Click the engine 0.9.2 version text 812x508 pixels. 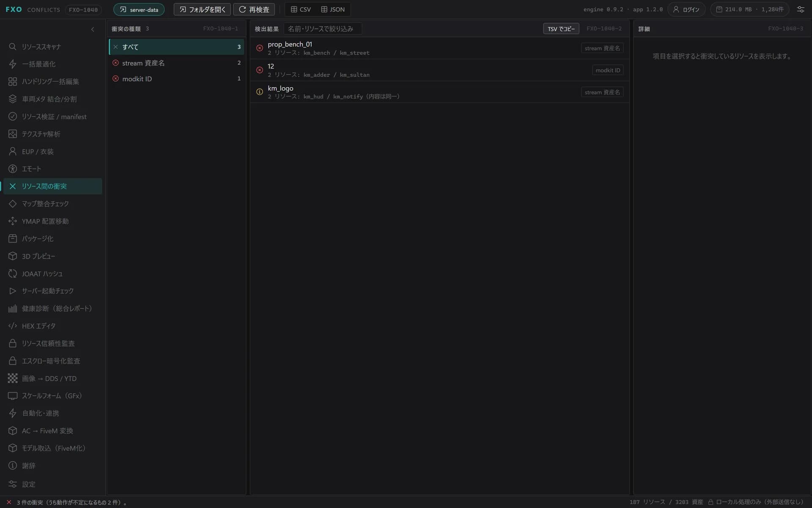point(603,9)
